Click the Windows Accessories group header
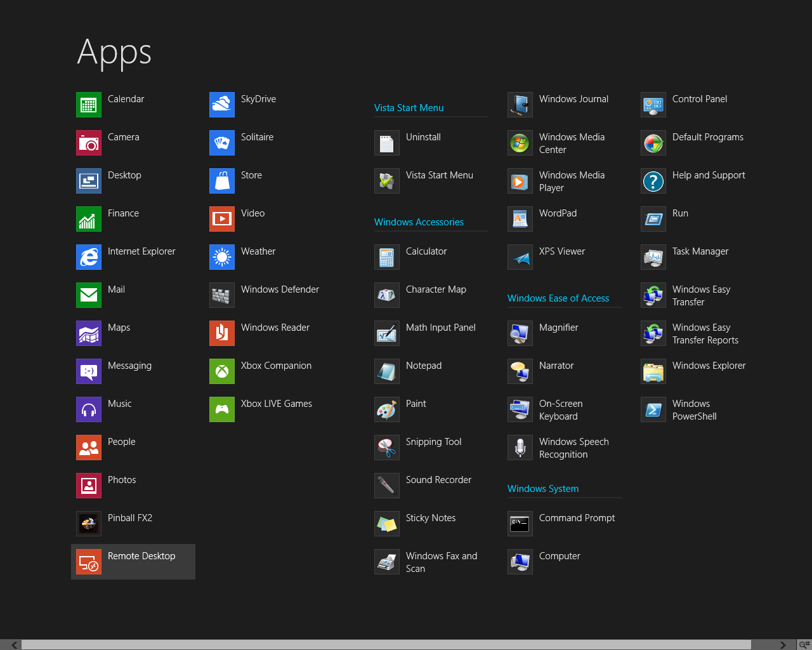 419,222
